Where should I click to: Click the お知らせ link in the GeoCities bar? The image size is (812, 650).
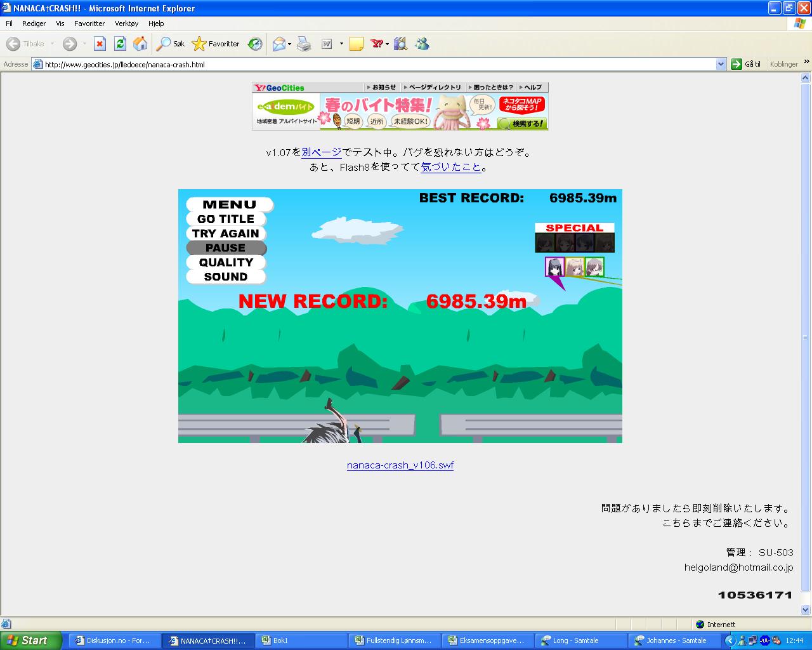(x=381, y=88)
